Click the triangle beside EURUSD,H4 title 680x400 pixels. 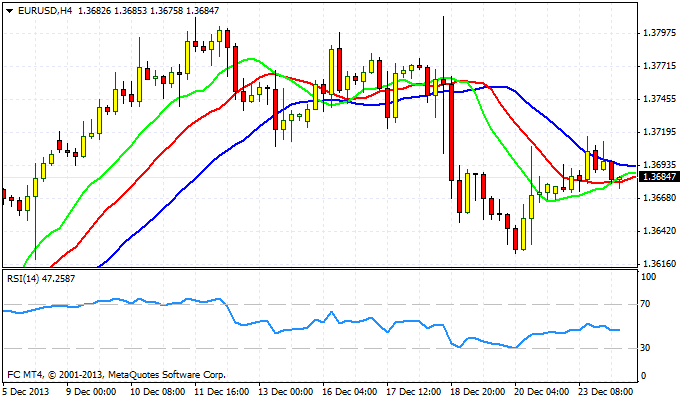pyautogui.click(x=10, y=11)
